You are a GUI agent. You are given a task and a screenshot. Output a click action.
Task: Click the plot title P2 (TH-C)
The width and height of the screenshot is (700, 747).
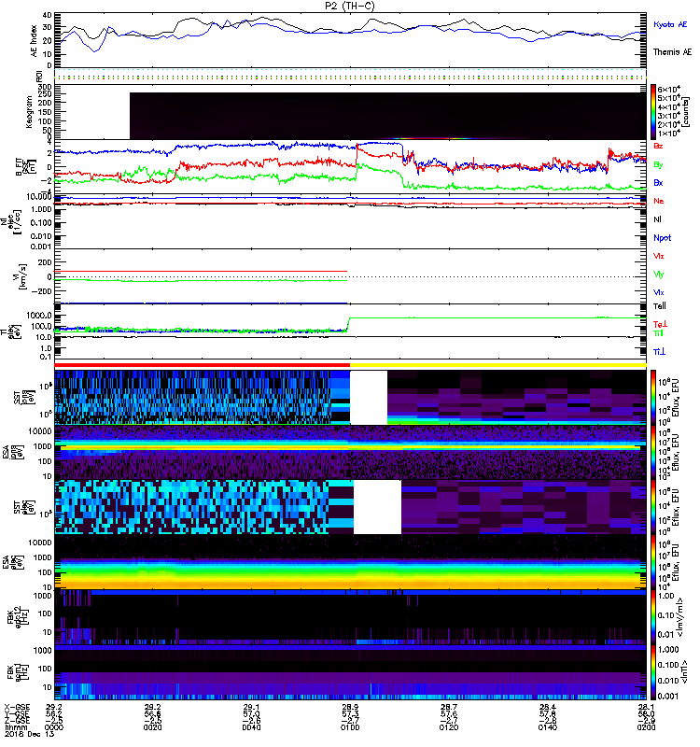[350, 6]
